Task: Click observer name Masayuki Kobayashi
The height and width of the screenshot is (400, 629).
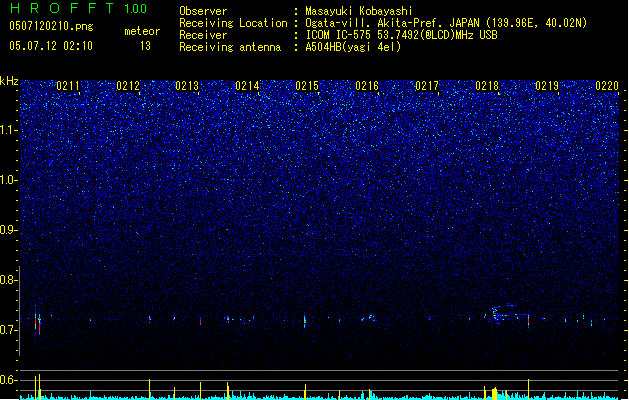Action: (359, 11)
